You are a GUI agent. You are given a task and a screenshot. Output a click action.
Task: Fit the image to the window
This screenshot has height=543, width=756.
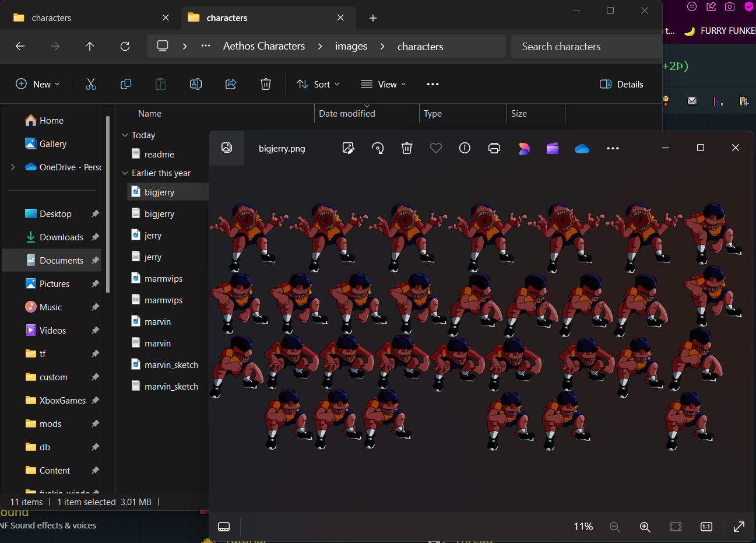pyautogui.click(x=676, y=527)
